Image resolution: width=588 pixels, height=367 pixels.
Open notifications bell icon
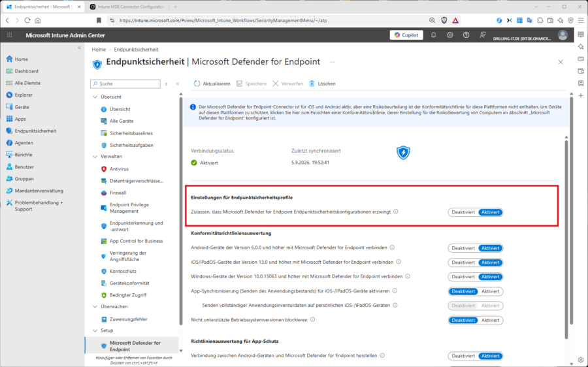point(434,35)
